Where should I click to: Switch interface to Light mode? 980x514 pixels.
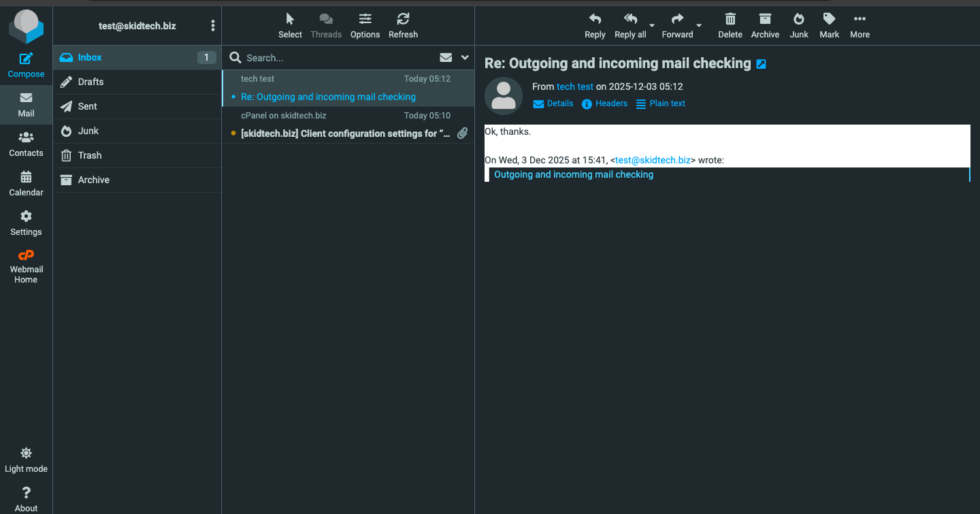[x=26, y=460]
